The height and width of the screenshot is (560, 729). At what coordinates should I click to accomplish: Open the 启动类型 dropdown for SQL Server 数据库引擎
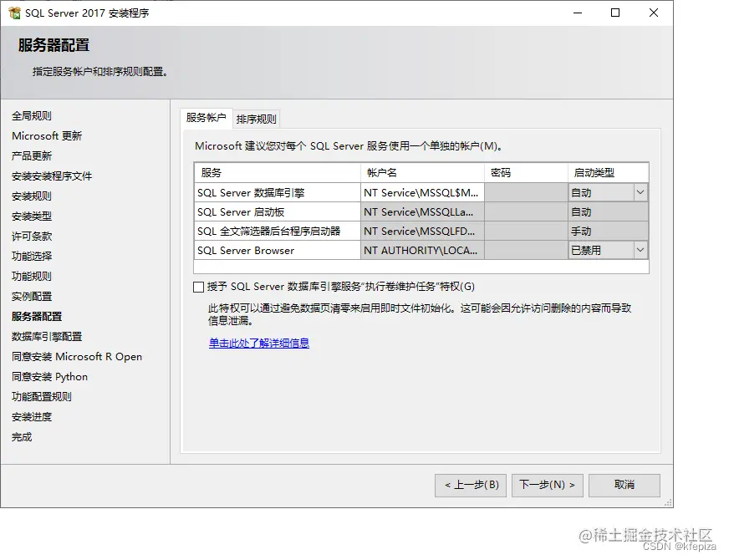tap(640, 192)
